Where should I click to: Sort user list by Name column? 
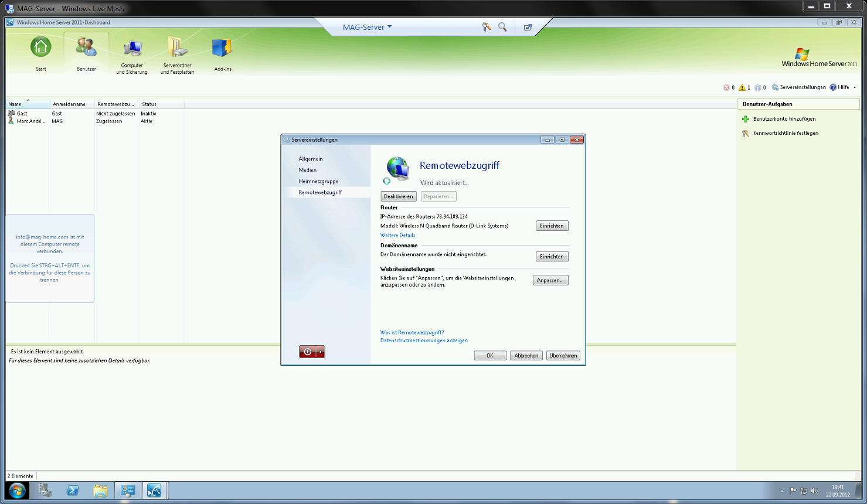(28, 104)
